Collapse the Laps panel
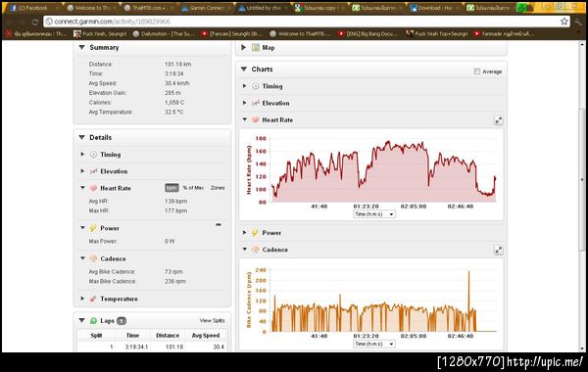The height and width of the screenshot is (372, 588). 81,321
